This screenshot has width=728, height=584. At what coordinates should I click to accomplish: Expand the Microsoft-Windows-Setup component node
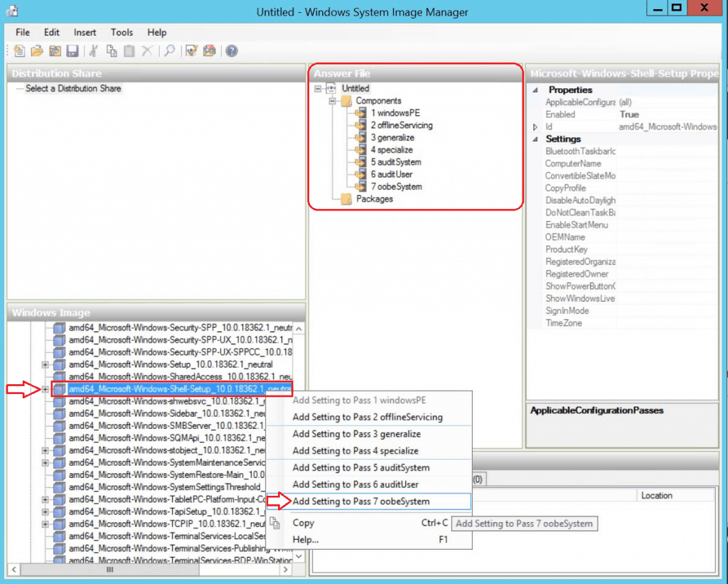pos(45,365)
